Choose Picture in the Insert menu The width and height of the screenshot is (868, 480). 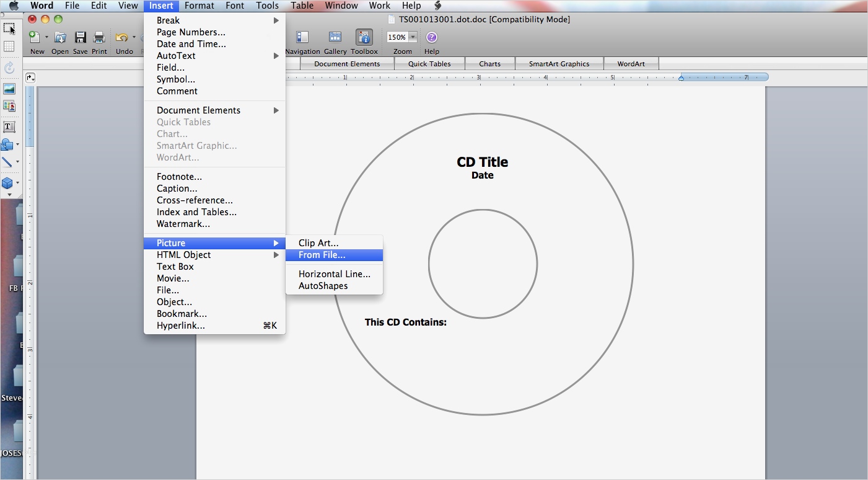[x=214, y=243]
